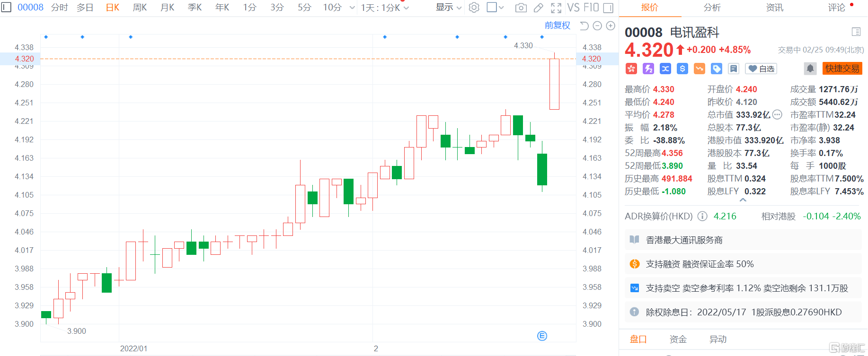Activate the pencil drawing tool
Image resolution: width=868 pixels, height=356 pixels.
[539, 8]
